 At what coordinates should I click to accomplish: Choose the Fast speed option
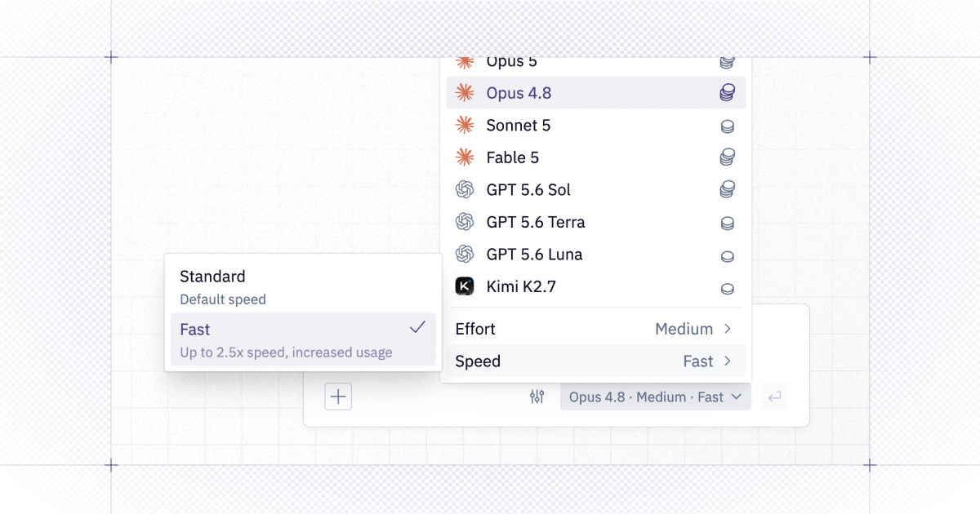(303, 339)
